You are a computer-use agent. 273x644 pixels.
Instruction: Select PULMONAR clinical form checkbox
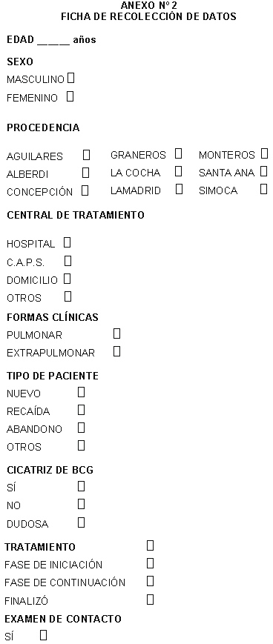tap(116, 333)
